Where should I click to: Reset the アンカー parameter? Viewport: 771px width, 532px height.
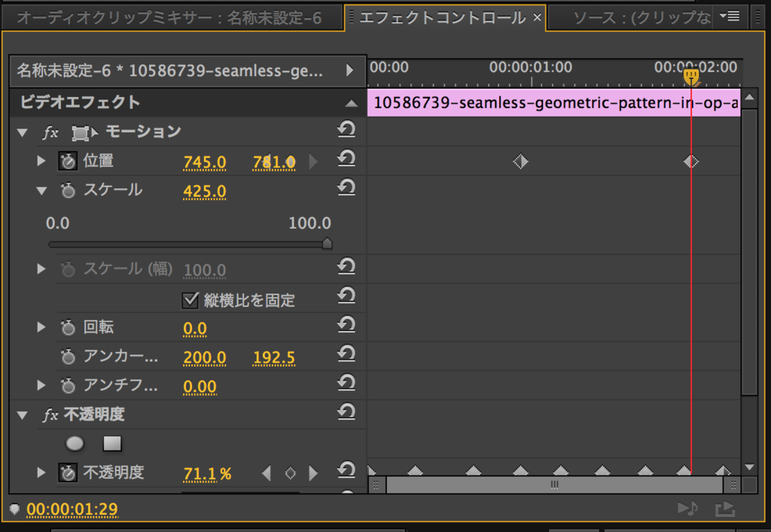[x=346, y=354]
